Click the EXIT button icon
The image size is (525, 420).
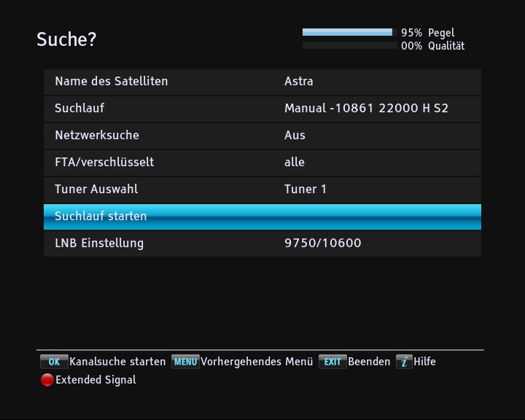[332, 362]
